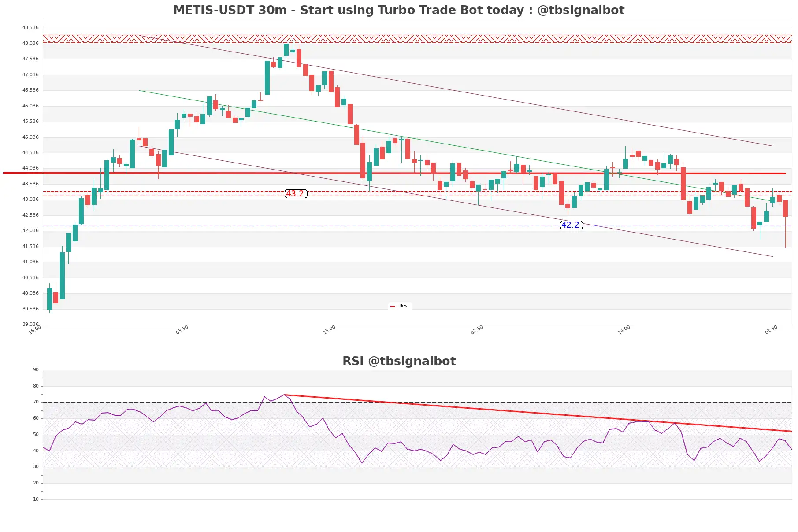This screenshot has height=532, width=798.
Task: Click the 39.536 price axis label
Action: point(30,309)
